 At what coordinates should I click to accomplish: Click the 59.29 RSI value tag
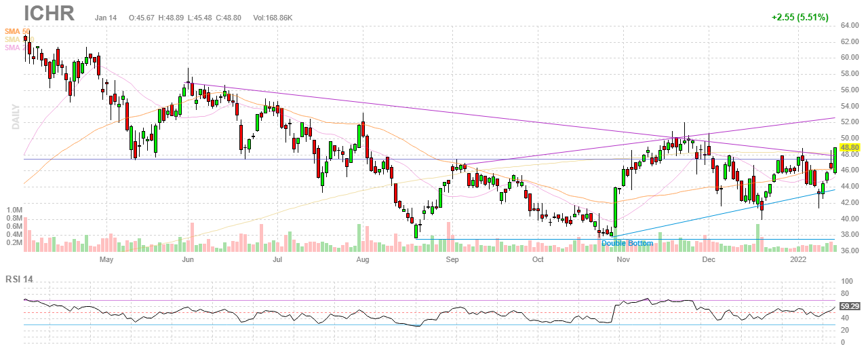pyautogui.click(x=850, y=307)
